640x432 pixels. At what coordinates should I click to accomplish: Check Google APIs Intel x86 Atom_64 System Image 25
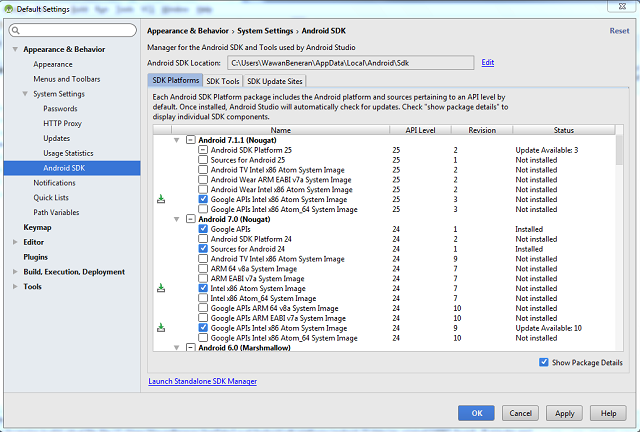click(x=203, y=209)
